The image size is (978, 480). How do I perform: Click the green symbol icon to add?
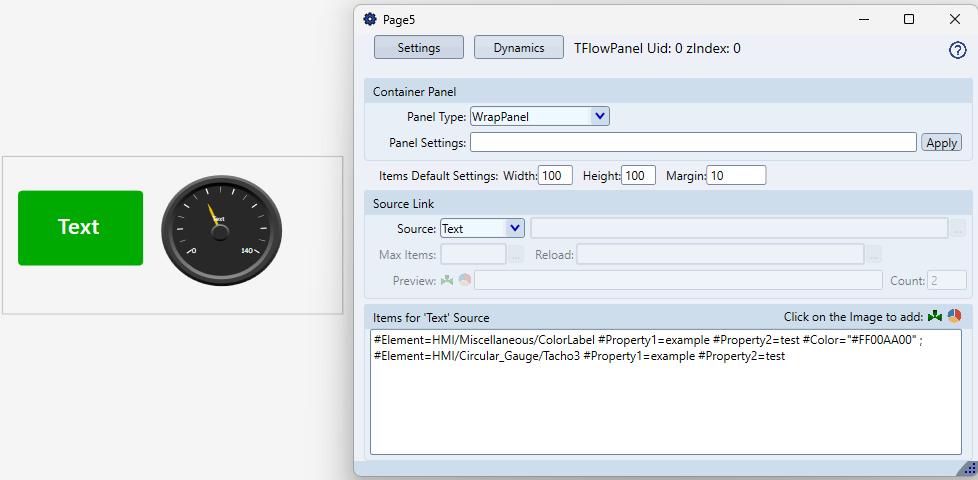935,316
